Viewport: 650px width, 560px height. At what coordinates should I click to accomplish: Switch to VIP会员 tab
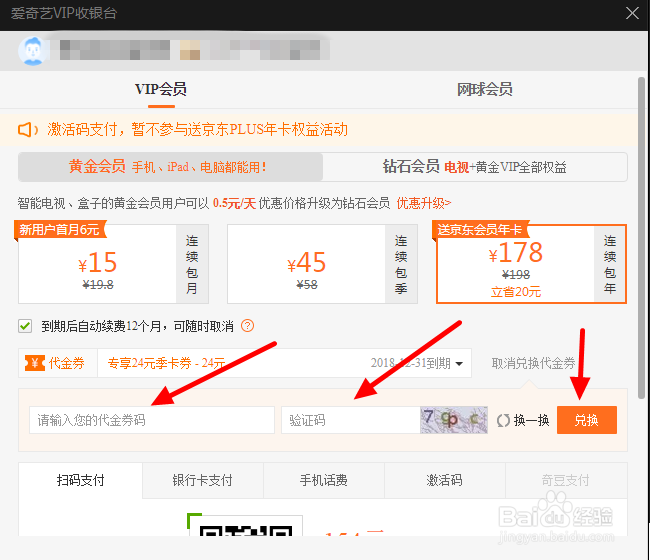[161, 89]
